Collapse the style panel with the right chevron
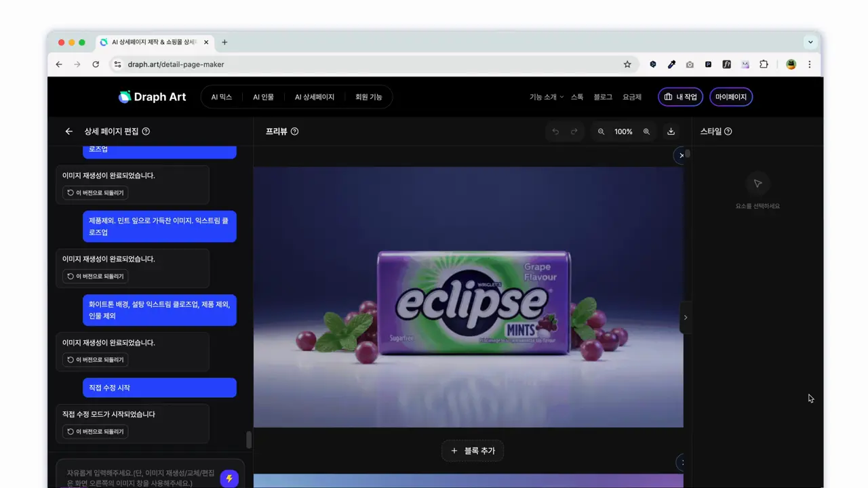Screen dimensions: 868x488 tap(686, 317)
